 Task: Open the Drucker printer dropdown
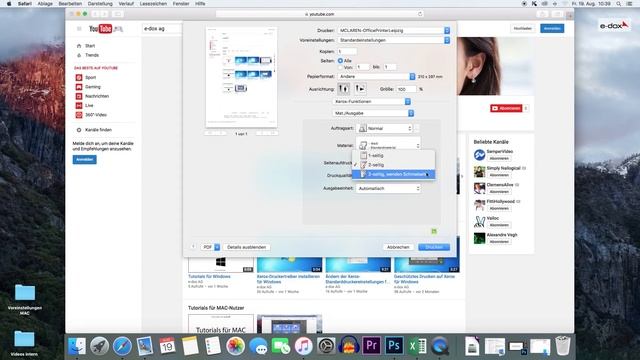pos(394,31)
